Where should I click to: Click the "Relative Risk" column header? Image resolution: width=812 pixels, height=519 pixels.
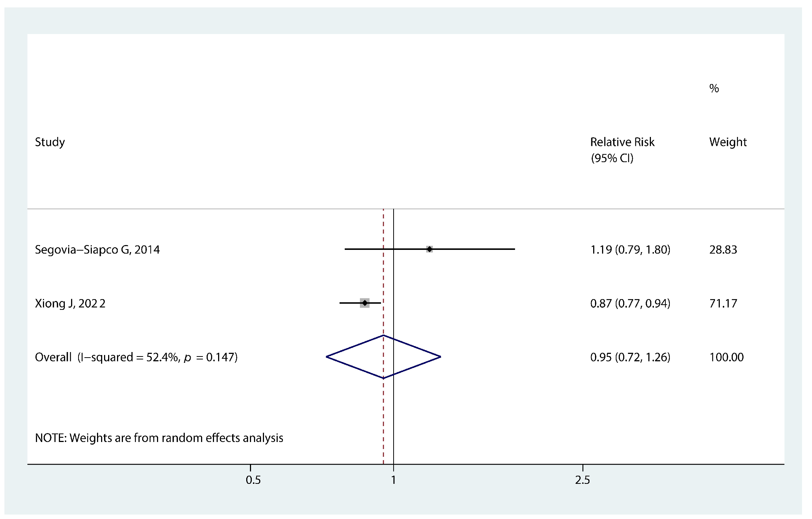point(622,142)
